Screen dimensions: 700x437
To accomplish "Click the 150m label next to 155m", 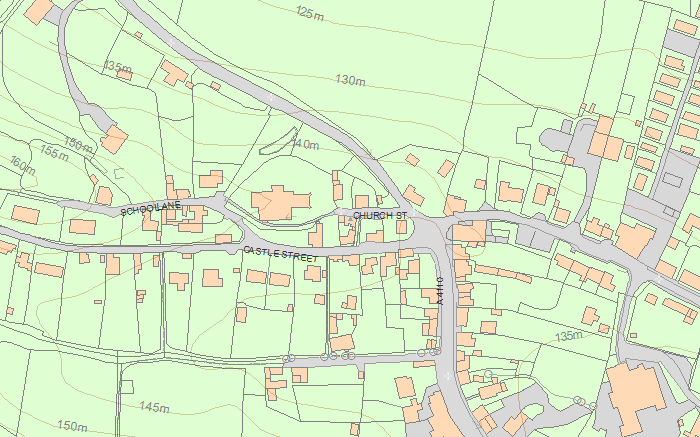I will click(x=79, y=145).
